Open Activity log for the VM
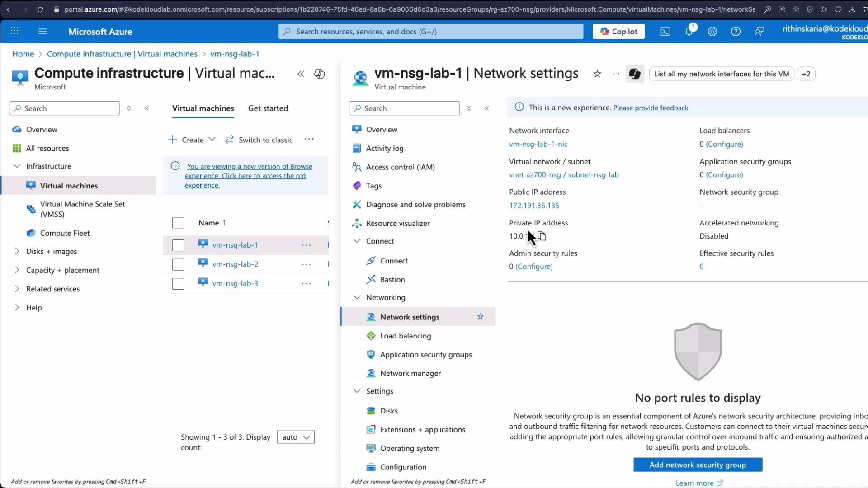Viewport: 868px width, 488px height. [x=385, y=148]
